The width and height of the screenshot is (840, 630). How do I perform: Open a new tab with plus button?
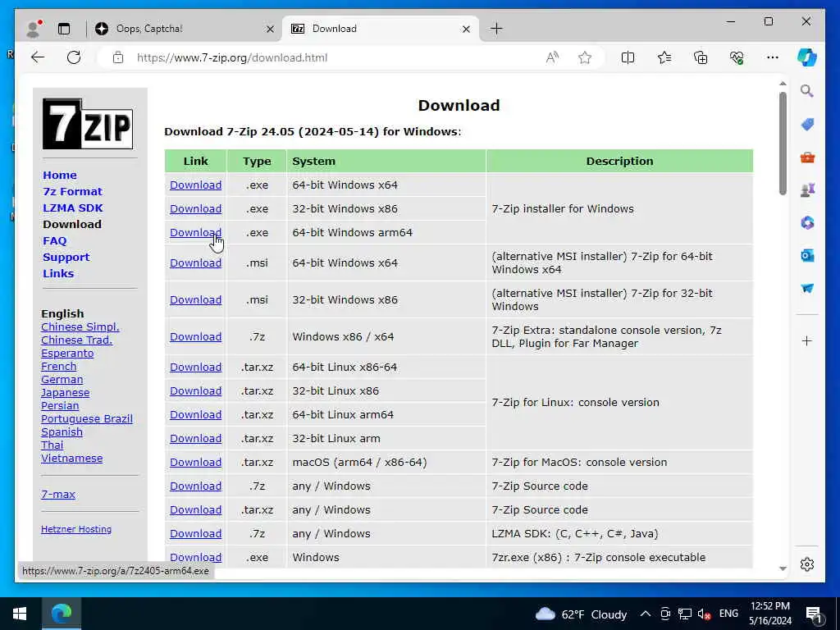(496, 29)
